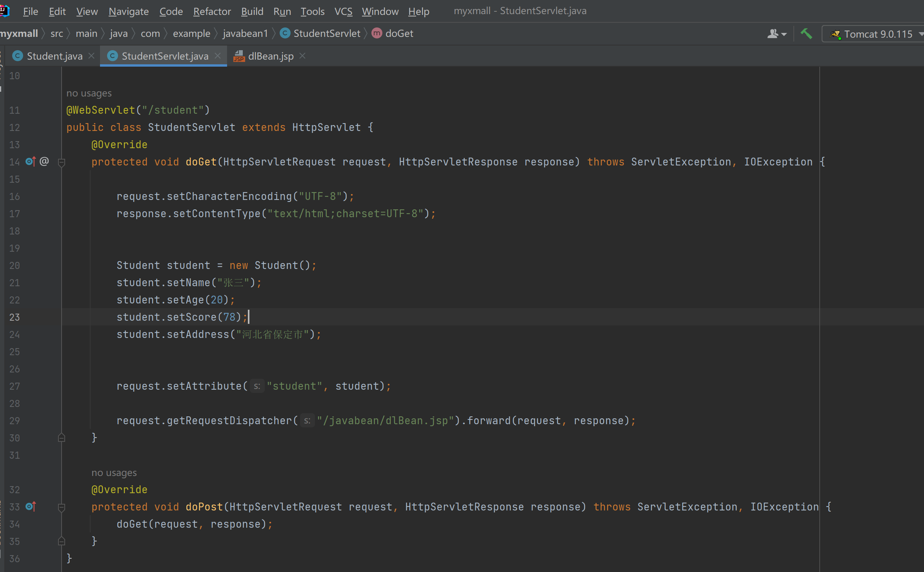The height and width of the screenshot is (572, 924).
Task: Click the 'no usages' hint above doPost
Action: [x=114, y=472]
